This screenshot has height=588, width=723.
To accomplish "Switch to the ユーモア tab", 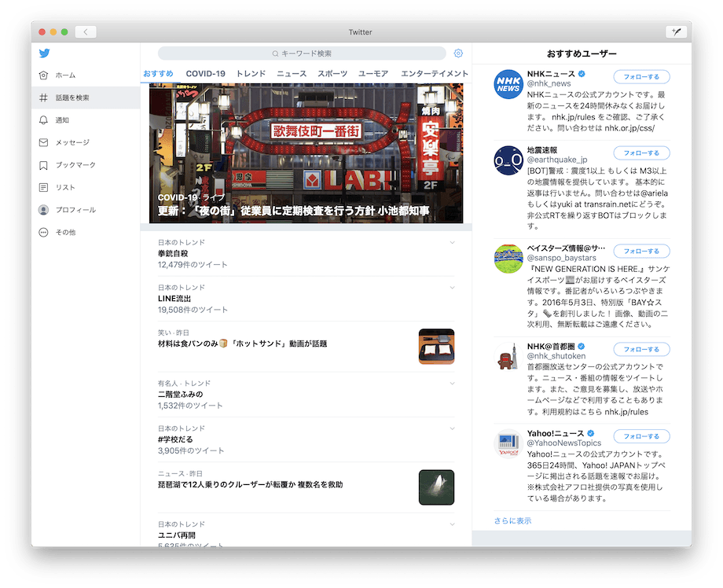I will tap(373, 73).
